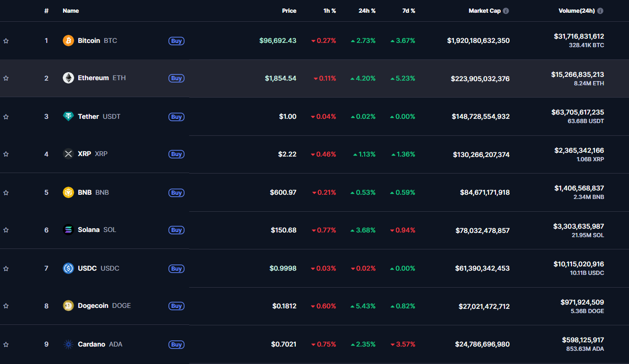Screen dimensions: 629x364
Task: Sort by the 7d % column header
Action: click(409, 11)
